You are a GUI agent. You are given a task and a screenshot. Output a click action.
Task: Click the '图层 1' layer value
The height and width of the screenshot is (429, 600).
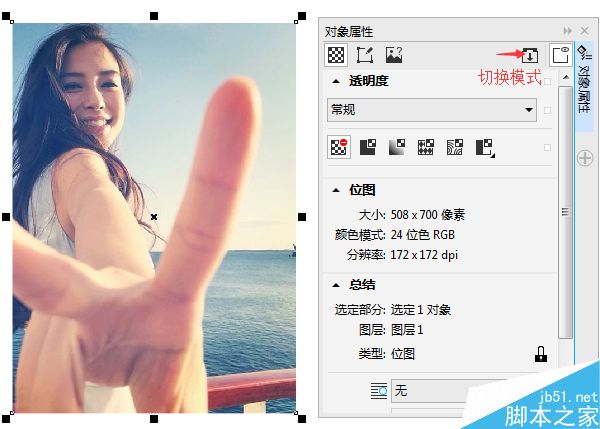pos(407,329)
